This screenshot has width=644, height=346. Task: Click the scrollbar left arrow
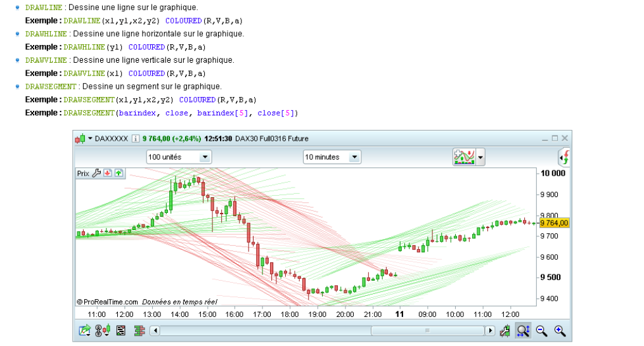tap(155, 331)
